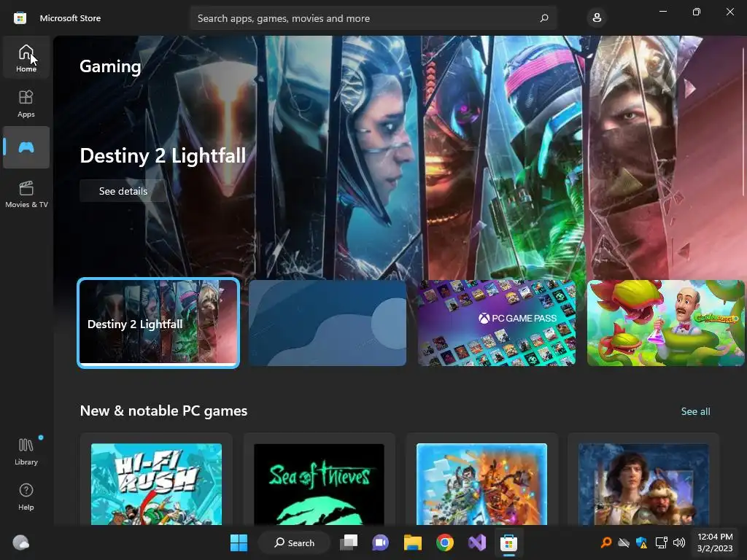Viewport: 747px width, 560px height.
Task: Go to the Home section in sidebar
Action: pyautogui.click(x=26, y=58)
